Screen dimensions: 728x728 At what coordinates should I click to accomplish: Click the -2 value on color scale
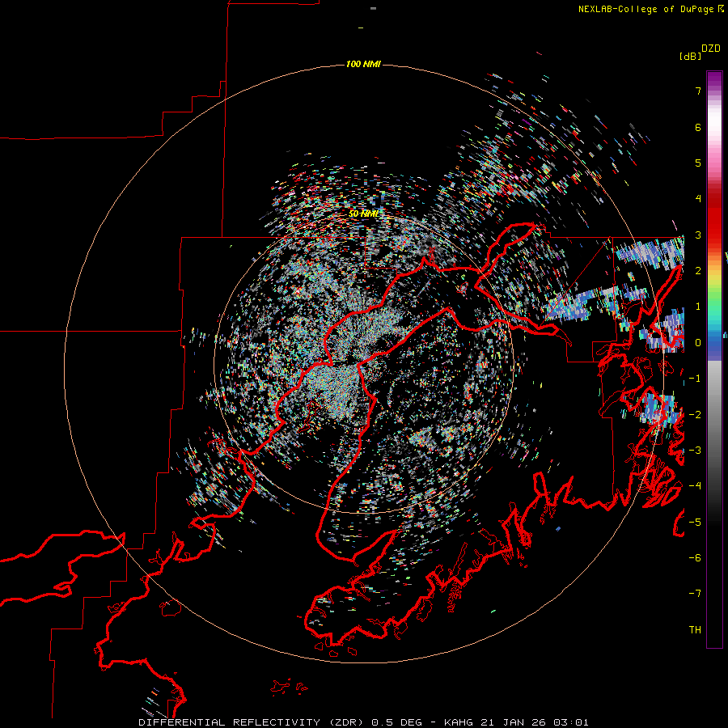point(695,415)
